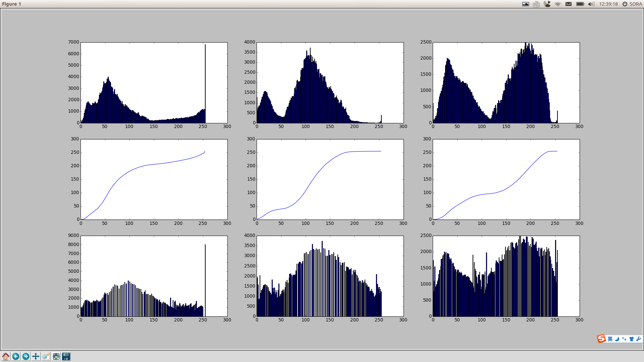The image size is (644, 362).
Task: Open the keyboard input indicator
Action: pyautogui.click(x=536, y=4)
